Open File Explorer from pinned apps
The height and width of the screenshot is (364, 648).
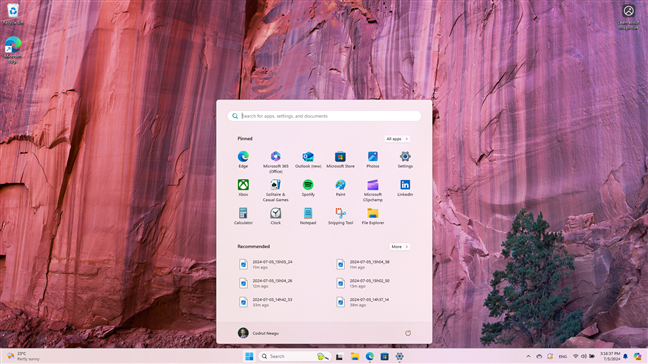[x=373, y=216]
